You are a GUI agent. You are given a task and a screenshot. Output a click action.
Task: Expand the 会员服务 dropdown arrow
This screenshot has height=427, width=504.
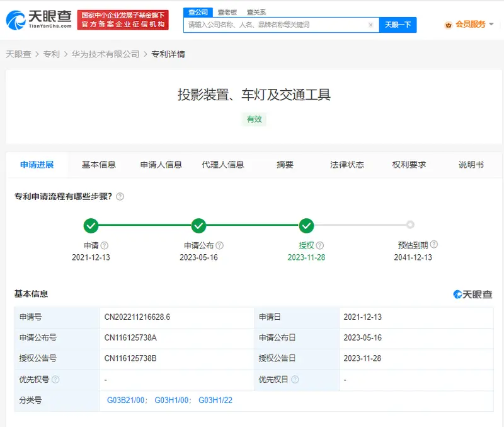[x=491, y=24]
